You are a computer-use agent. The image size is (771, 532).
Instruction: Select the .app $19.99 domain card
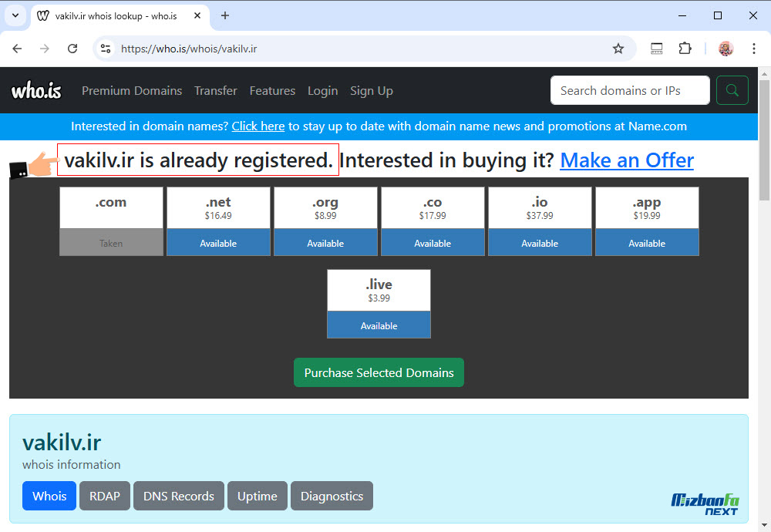click(647, 221)
